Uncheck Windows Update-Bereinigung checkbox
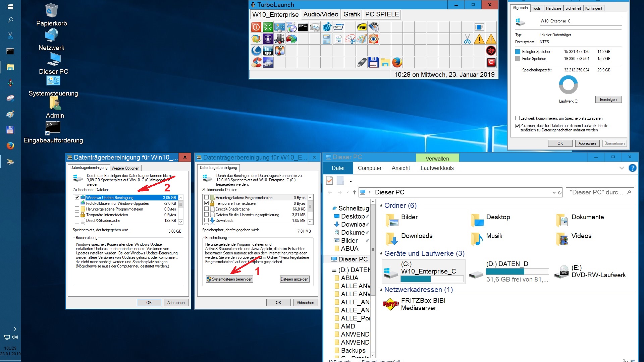Viewport: 644px width, 362px height. [77, 197]
